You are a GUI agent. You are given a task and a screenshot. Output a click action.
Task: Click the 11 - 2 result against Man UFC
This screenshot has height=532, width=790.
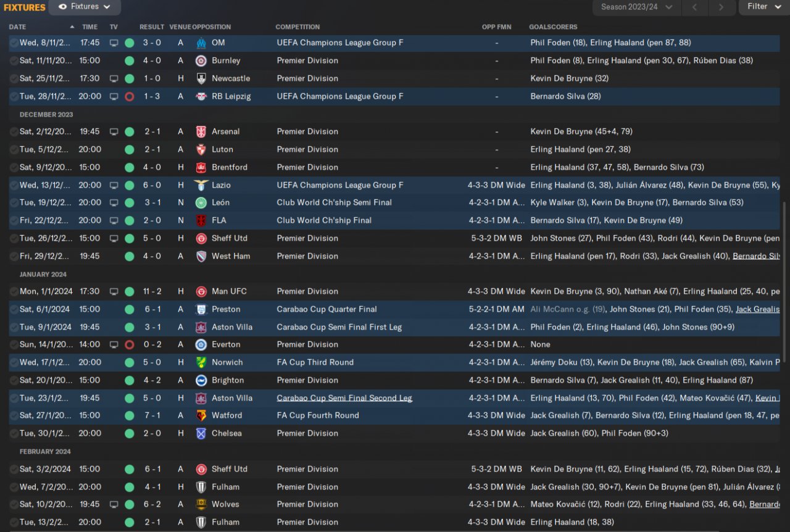[x=152, y=291]
